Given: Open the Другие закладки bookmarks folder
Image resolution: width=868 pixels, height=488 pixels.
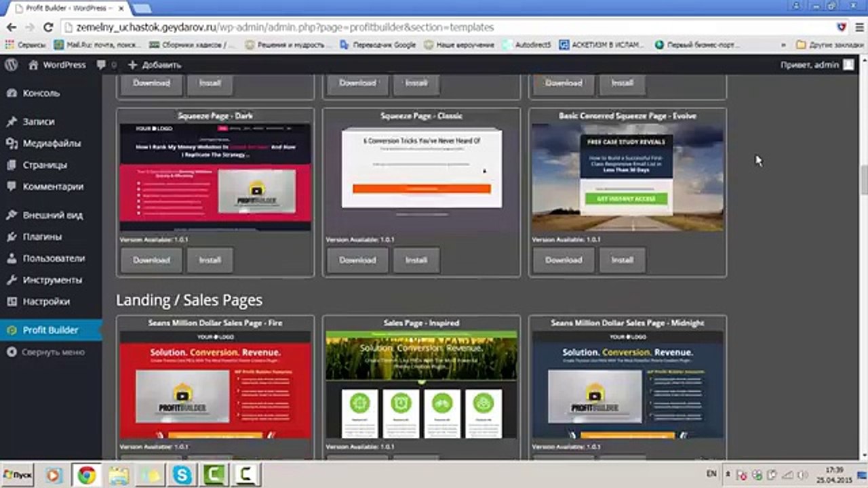Looking at the screenshot, I should 831,45.
